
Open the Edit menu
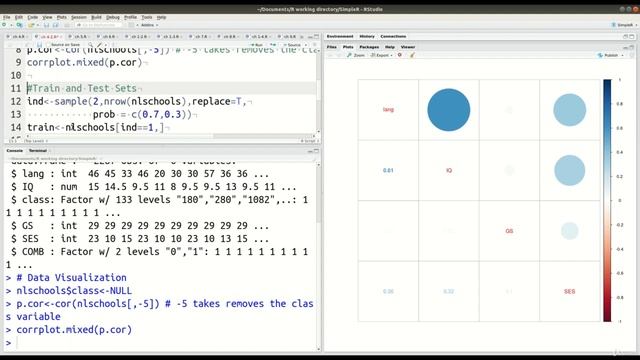[x=19, y=17]
